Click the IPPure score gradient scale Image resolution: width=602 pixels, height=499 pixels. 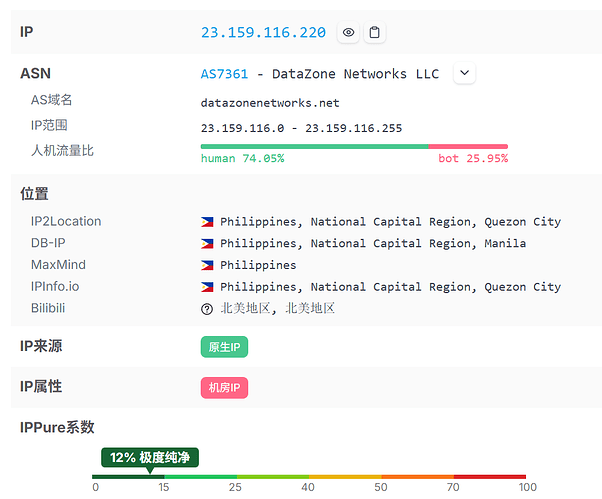point(309,477)
